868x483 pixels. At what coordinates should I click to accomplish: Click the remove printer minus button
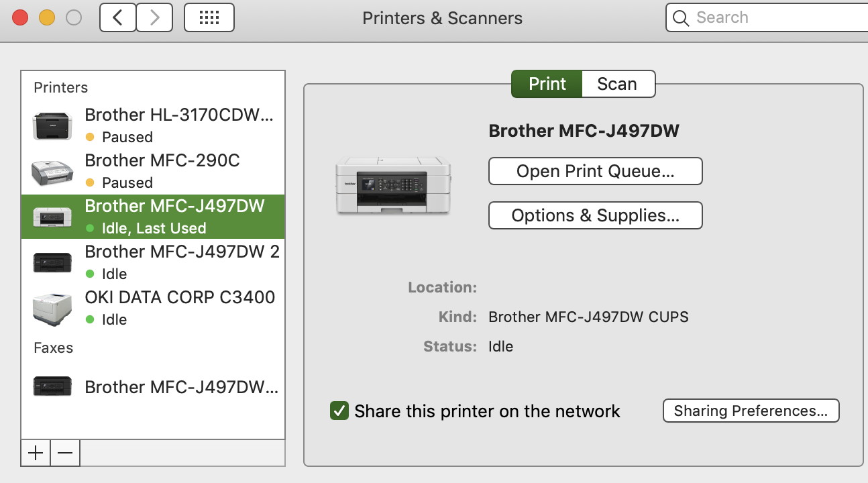click(x=65, y=453)
